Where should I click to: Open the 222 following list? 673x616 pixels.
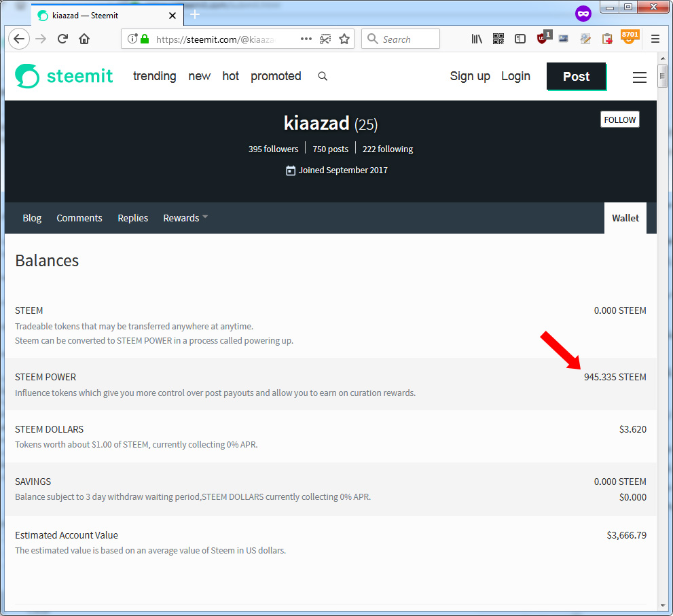point(388,149)
